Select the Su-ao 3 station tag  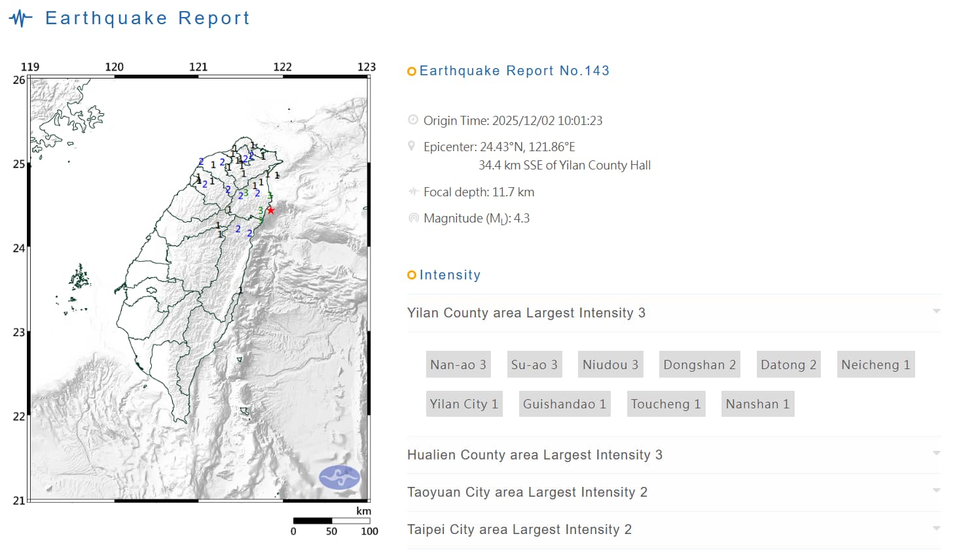534,365
